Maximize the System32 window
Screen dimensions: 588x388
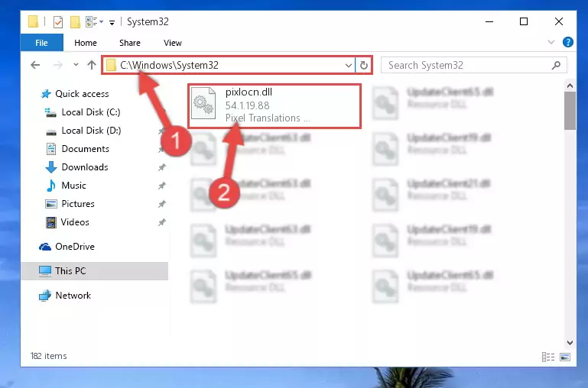(x=524, y=21)
